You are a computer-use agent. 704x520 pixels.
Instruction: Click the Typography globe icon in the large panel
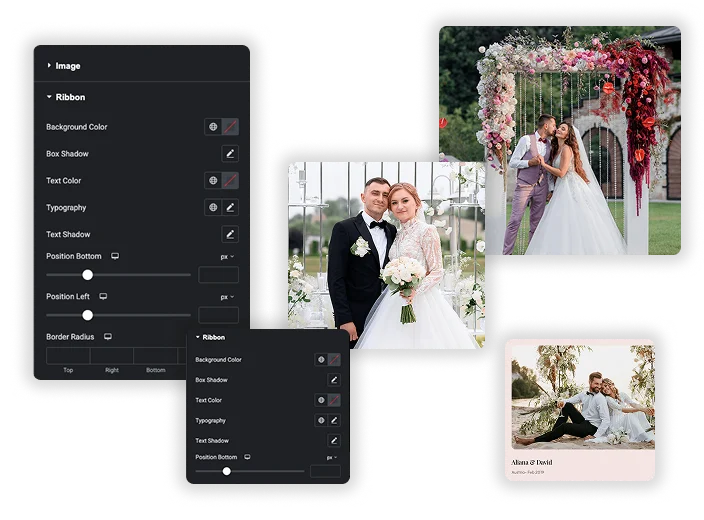pyautogui.click(x=213, y=207)
